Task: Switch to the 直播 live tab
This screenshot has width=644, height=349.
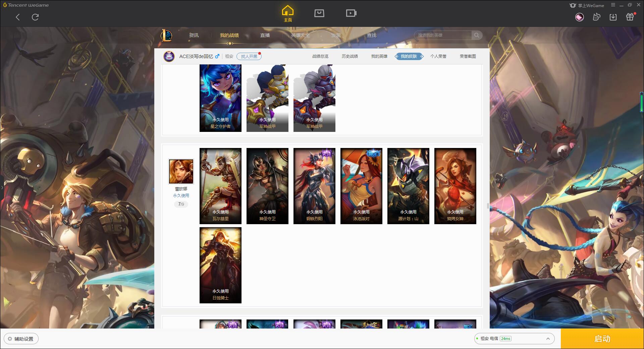Action: click(265, 35)
